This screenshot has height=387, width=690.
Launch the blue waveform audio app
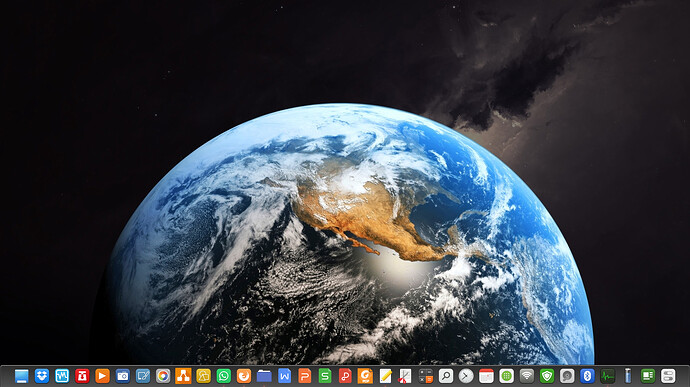pos(62,376)
